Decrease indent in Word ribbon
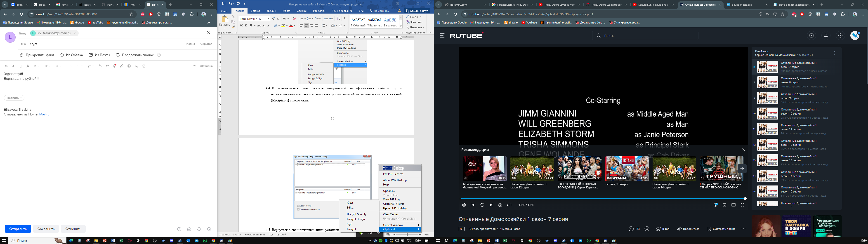868x244 pixels. [326, 19]
